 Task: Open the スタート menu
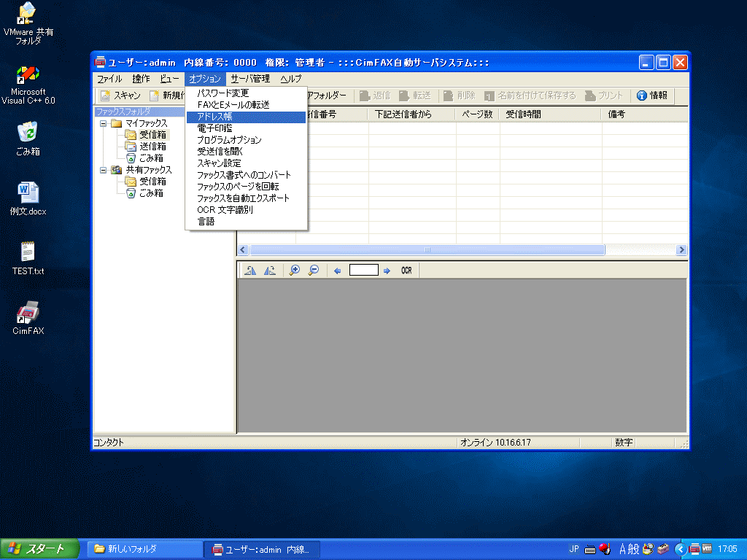(39, 549)
